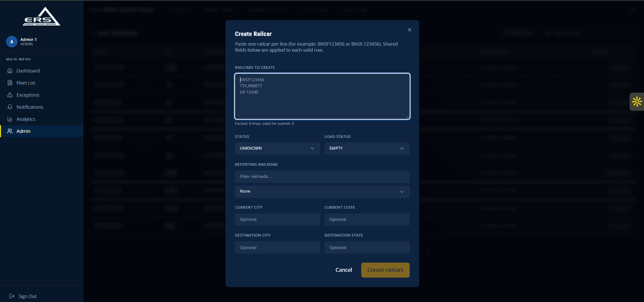Screen dimensions: 644x302
Task: Open the Load Status dropdown showing EMPTY
Action: 367,148
